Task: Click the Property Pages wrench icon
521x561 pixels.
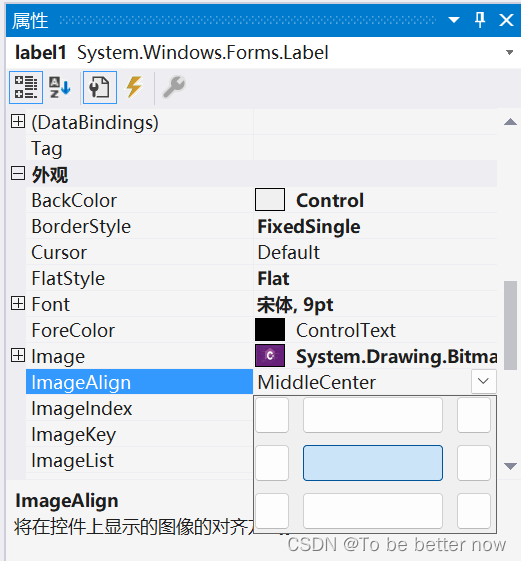Action: pos(174,87)
